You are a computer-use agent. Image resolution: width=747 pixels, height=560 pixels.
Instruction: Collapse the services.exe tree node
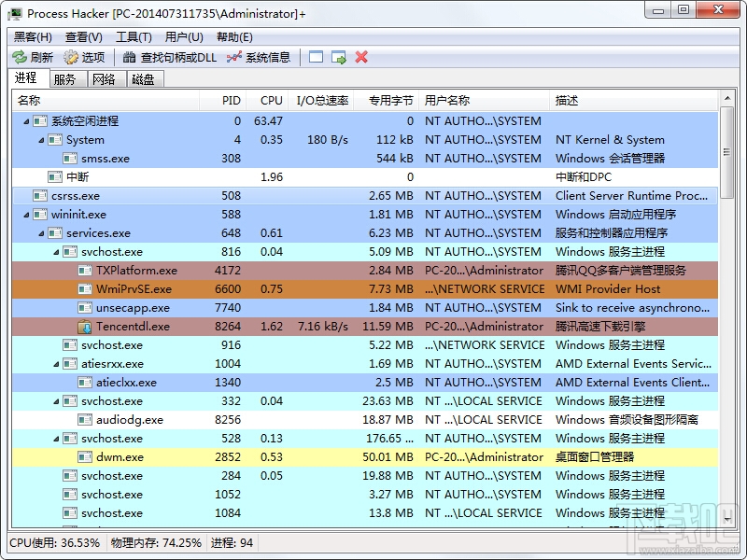[x=41, y=233]
